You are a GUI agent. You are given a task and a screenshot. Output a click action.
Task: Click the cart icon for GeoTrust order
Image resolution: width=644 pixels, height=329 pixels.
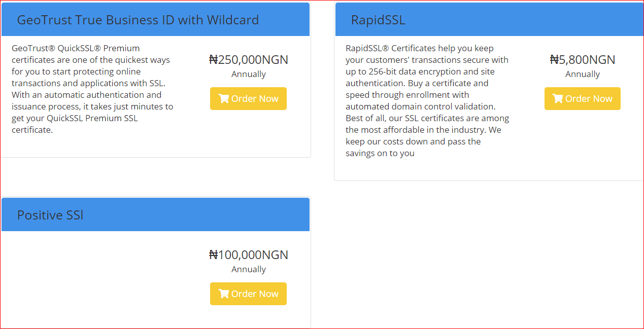(x=224, y=99)
